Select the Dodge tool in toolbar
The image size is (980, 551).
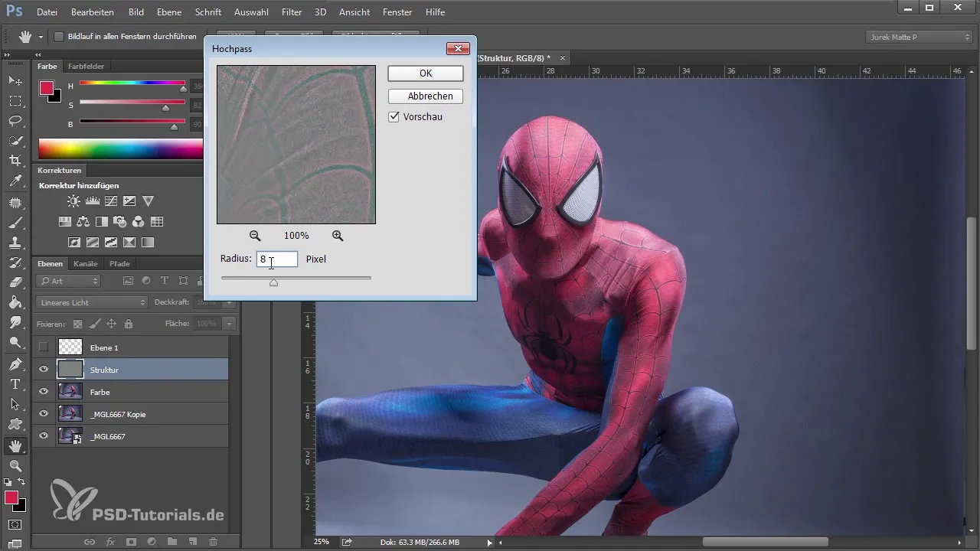(15, 342)
